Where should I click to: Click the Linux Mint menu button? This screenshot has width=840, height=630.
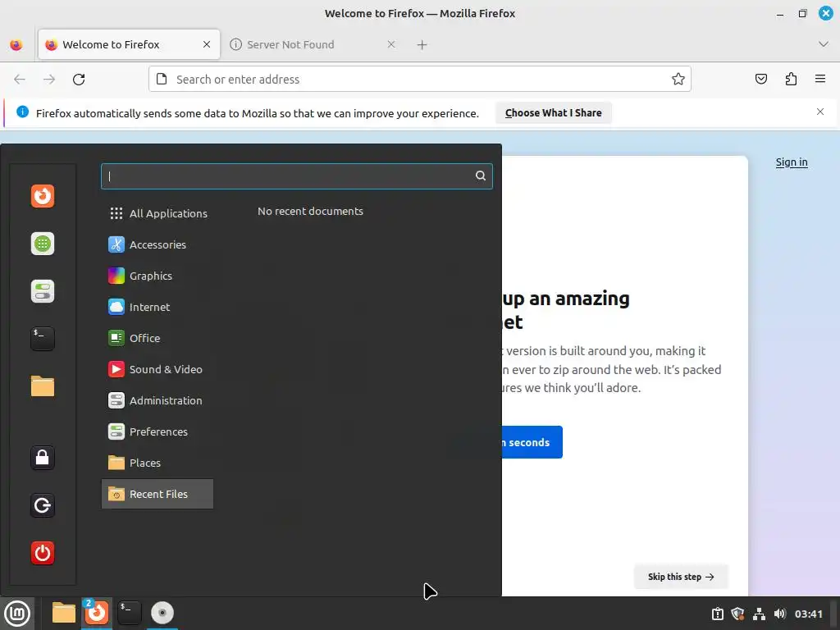[x=17, y=613]
